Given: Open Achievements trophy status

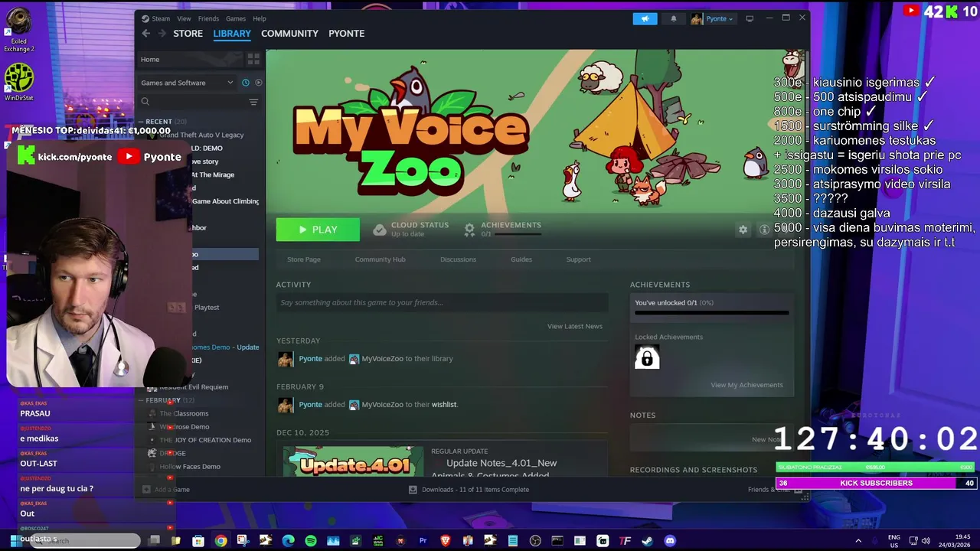Looking at the screenshot, I should point(503,229).
